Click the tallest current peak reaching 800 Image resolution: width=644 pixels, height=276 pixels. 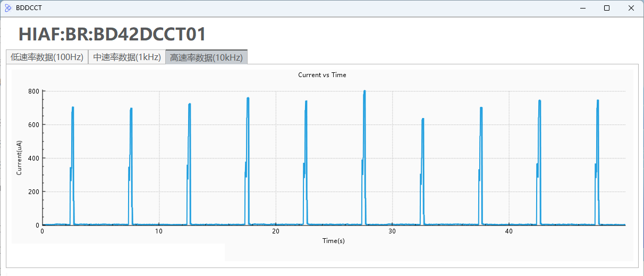click(365, 93)
